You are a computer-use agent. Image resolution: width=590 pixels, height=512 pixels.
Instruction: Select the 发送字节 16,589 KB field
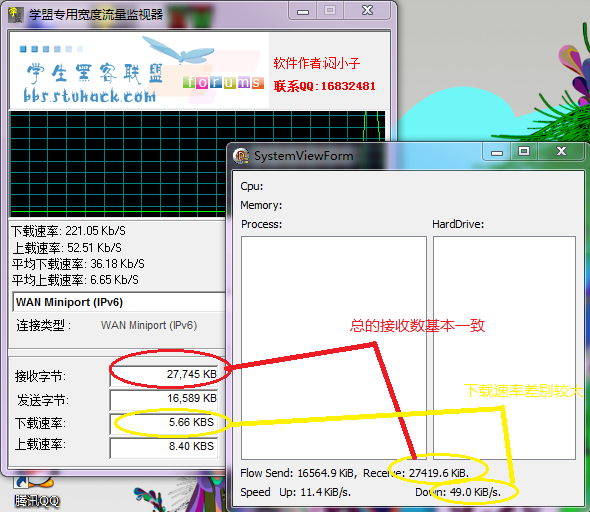[164, 399]
